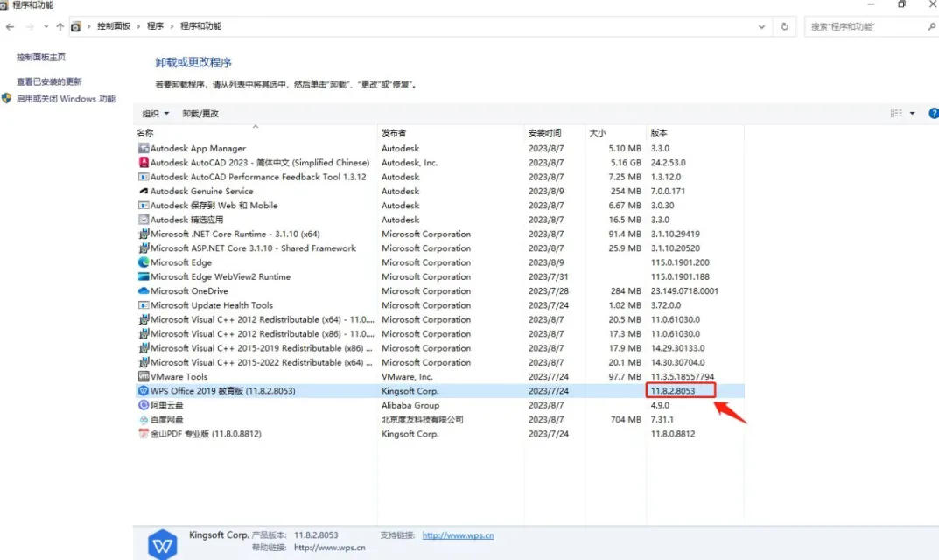Expand the view options dropdown arrow
Screen dimensions: 939x560
912,113
